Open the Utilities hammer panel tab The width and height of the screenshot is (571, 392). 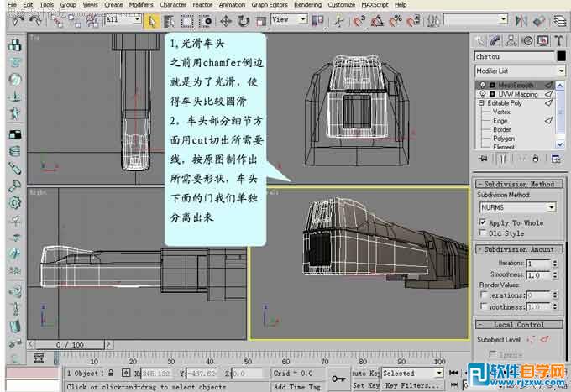pos(557,40)
